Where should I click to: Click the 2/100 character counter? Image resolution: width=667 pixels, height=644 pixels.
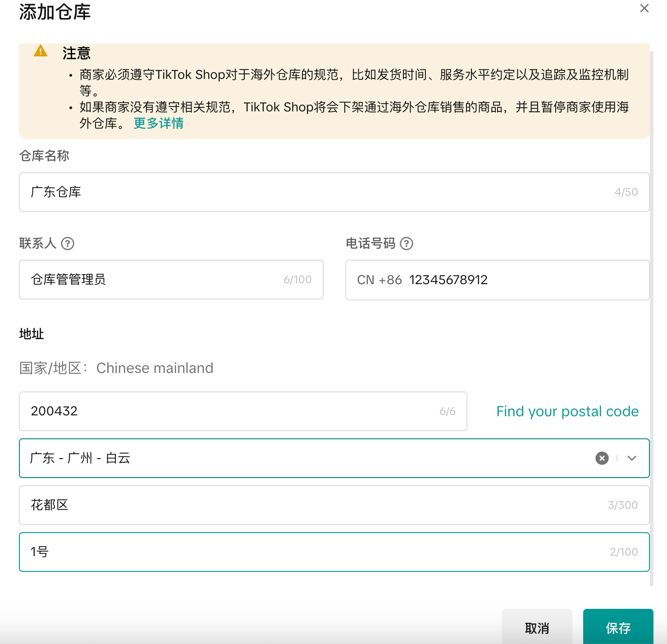tap(624, 552)
